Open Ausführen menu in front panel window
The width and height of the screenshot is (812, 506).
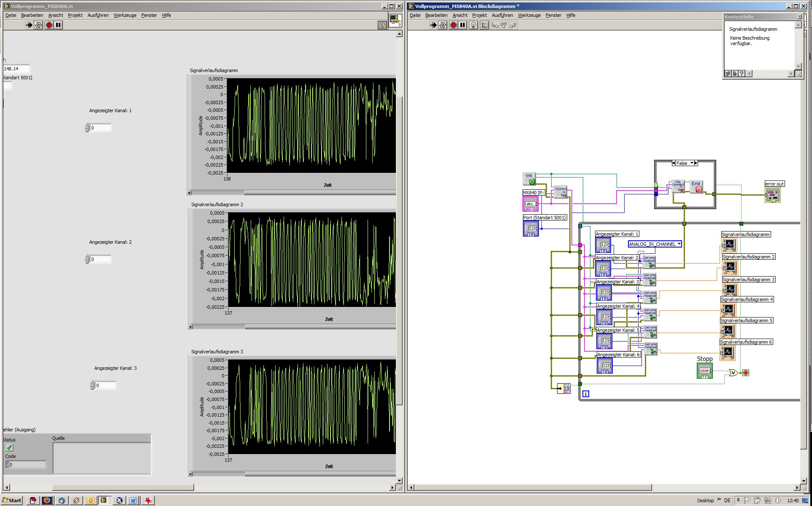pos(98,15)
